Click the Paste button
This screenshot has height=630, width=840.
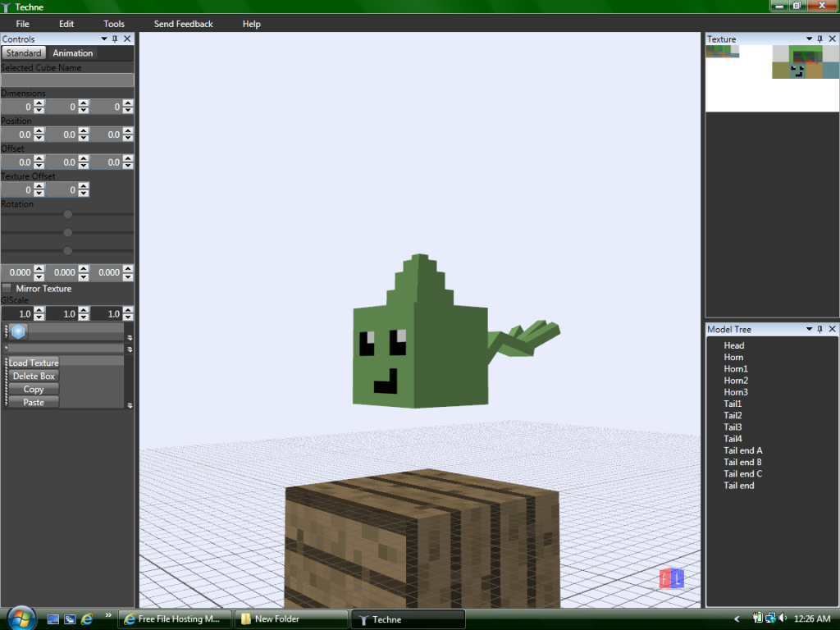pyautogui.click(x=33, y=402)
